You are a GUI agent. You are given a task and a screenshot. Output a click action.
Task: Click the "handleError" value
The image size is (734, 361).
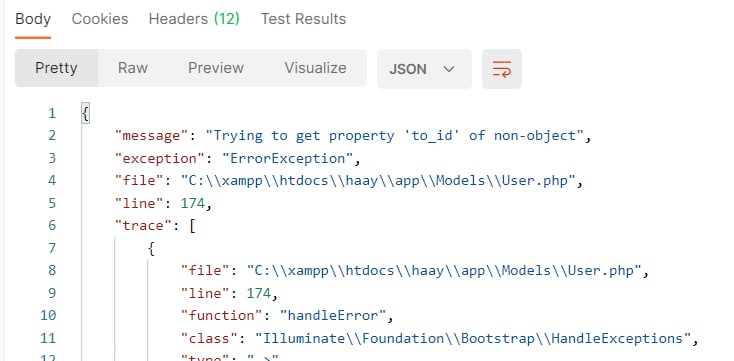tap(333, 316)
